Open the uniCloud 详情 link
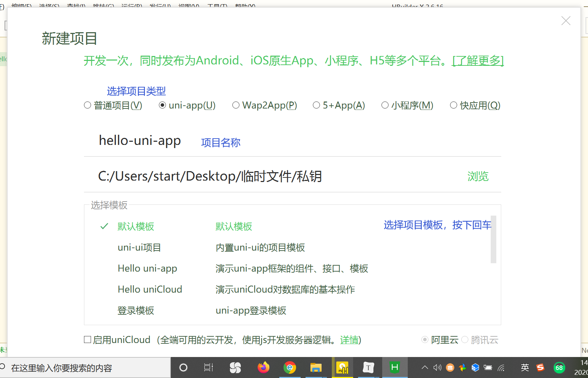 click(349, 340)
